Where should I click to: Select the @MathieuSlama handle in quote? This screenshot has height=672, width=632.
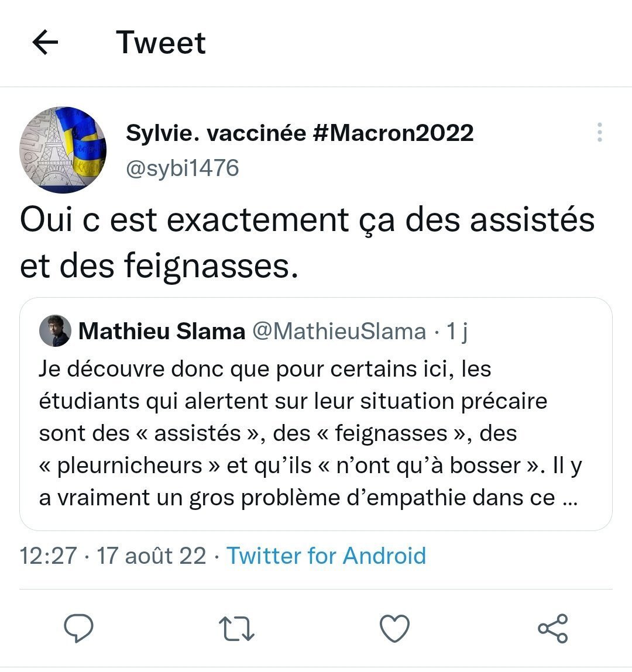(x=339, y=331)
